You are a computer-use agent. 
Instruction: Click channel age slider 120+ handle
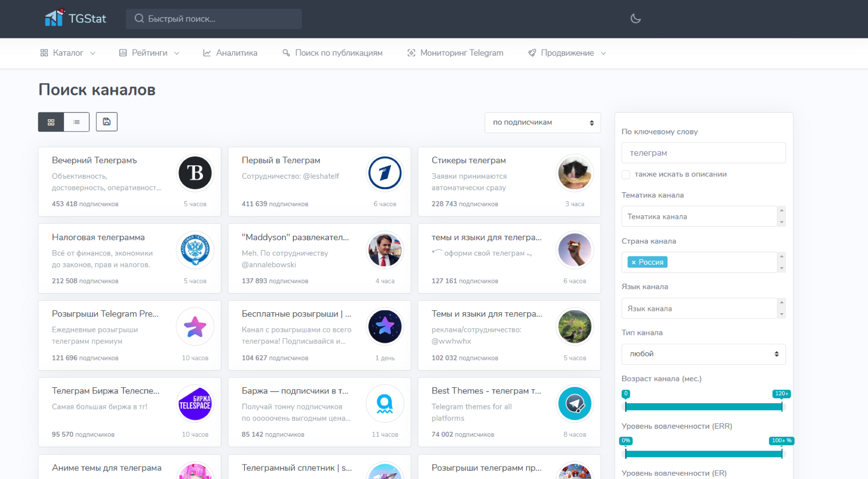pos(782,406)
